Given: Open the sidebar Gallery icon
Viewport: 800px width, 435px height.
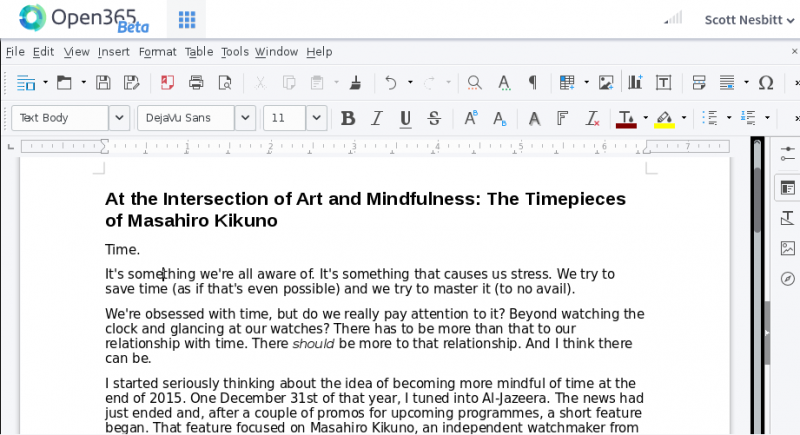Looking at the screenshot, I should (787, 248).
